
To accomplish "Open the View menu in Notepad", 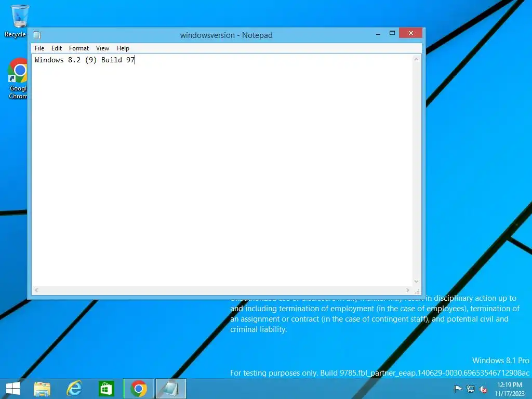I will pyautogui.click(x=102, y=48).
